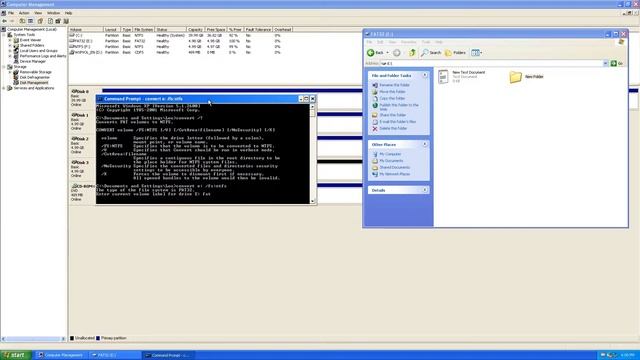Open the Window menu in Computer Management

(53, 13)
